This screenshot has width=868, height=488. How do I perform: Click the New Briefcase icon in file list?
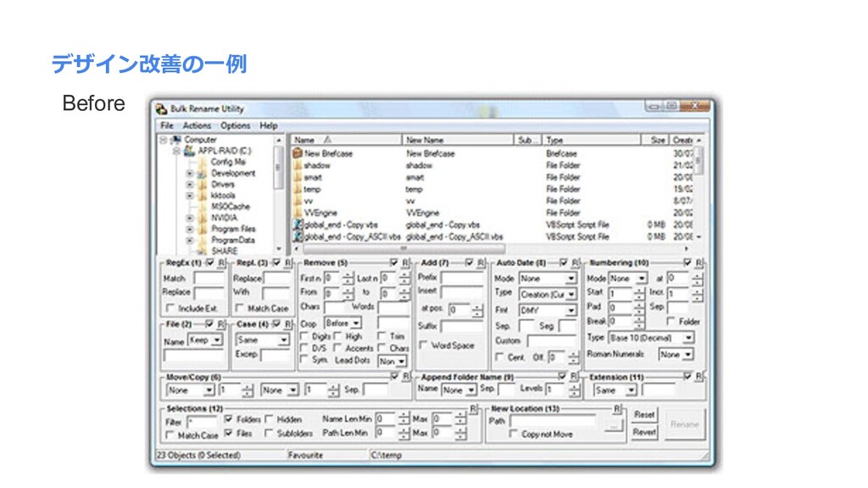coord(298,153)
